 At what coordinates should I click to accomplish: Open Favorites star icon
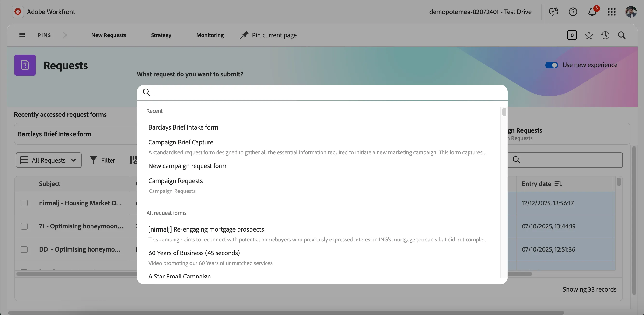[x=589, y=35]
